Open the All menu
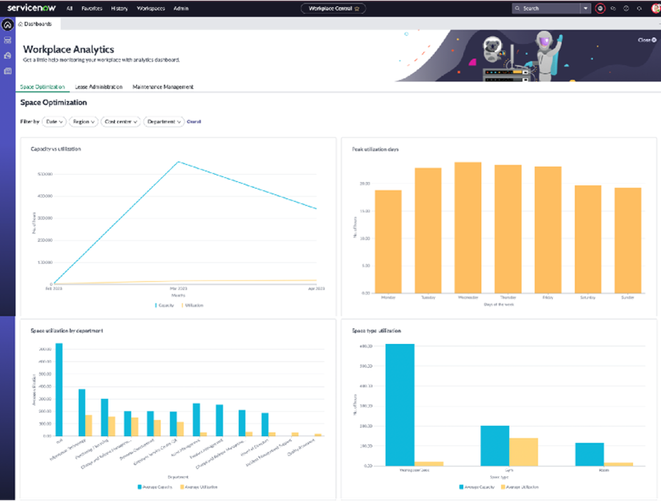This screenshot has height=501, width=661. click(70, 8)
